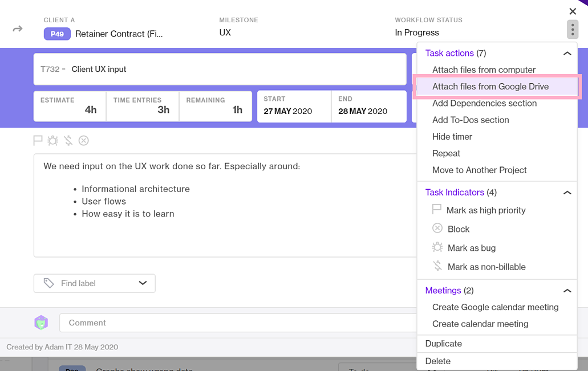Toggle Mark as non-billable option
588x371 pixels.
[x=478, y=267]
